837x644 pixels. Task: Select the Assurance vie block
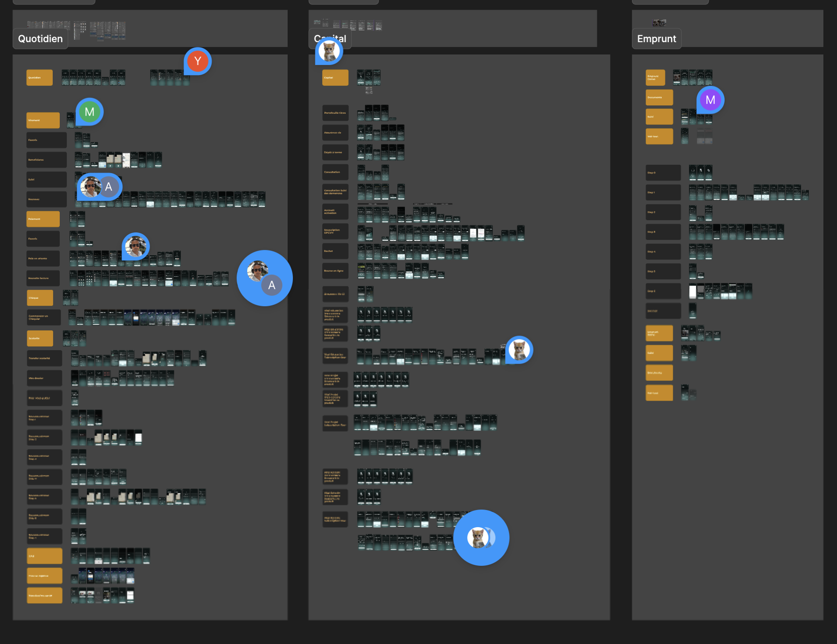pyautogui.click(x=336, y=133)
